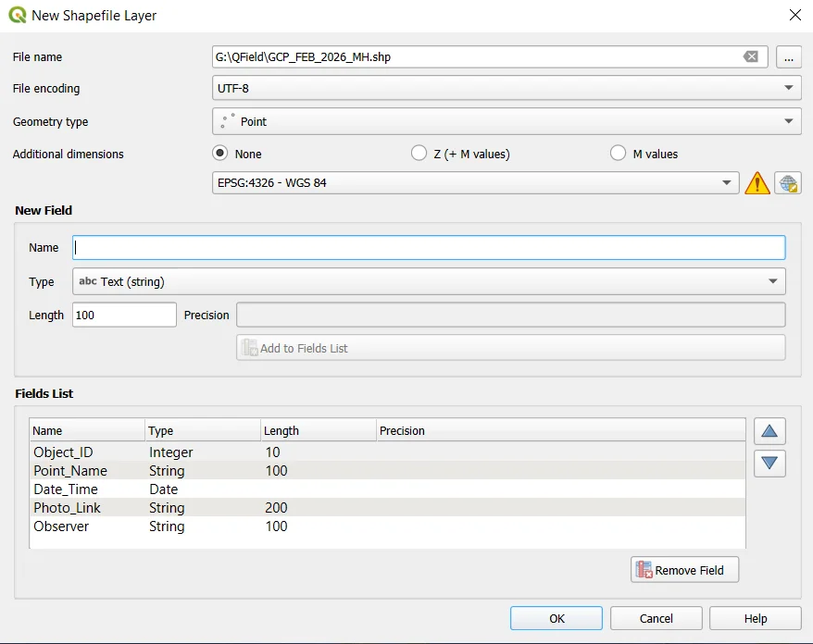Open the Help documentation
813x644 pixels.
tap(755, 618)
